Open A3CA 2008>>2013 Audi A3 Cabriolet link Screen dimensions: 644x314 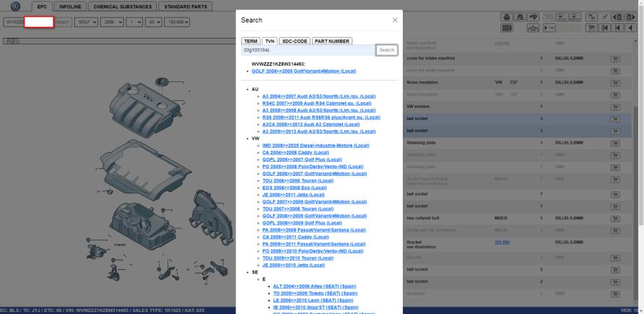(x=311, y=125)
